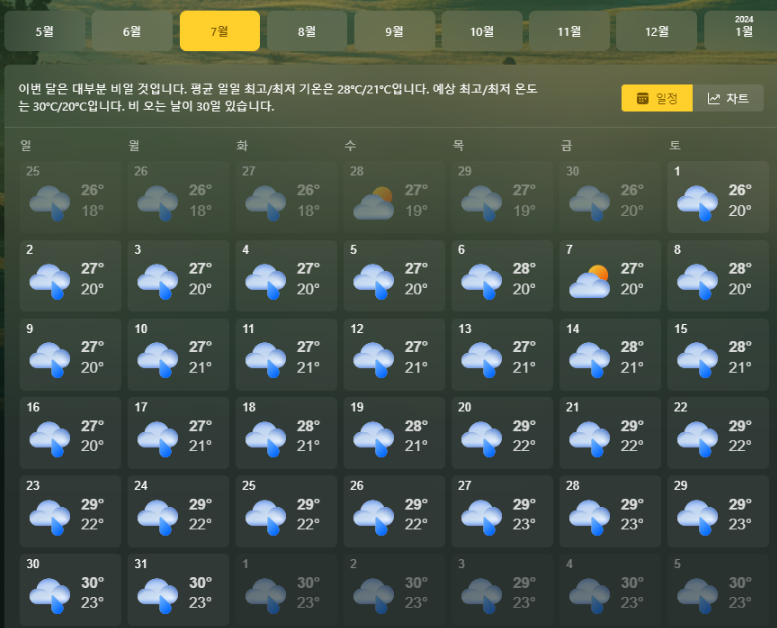Image resolution: width=777 pixels, height=628 pixels.
Task: Select the July 23 day card
Action: coord(70,511)
